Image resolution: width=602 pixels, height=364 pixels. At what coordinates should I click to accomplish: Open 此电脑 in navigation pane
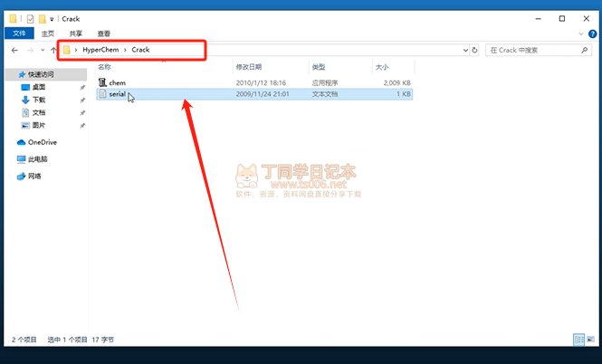[38, 159]
